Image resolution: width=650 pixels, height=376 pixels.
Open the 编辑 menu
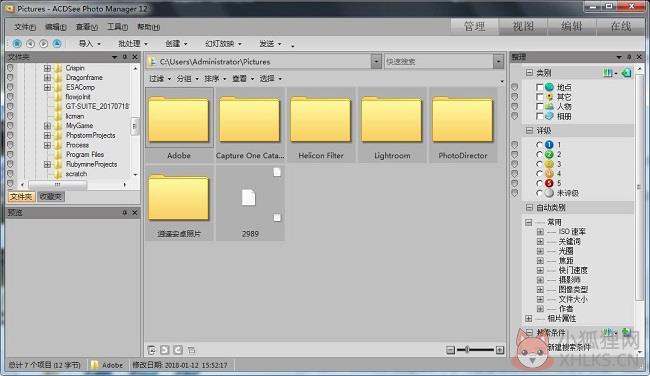coord(56,27)
